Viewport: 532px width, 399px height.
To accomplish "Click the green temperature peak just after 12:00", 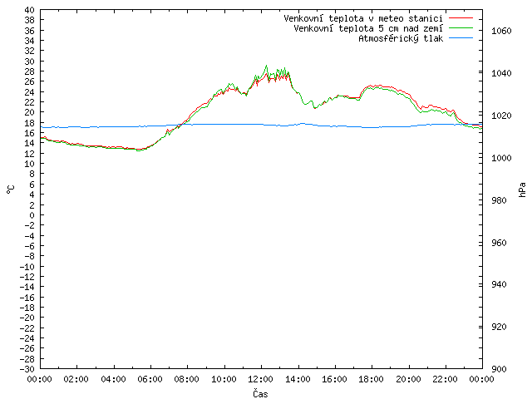I will point(266,66).
